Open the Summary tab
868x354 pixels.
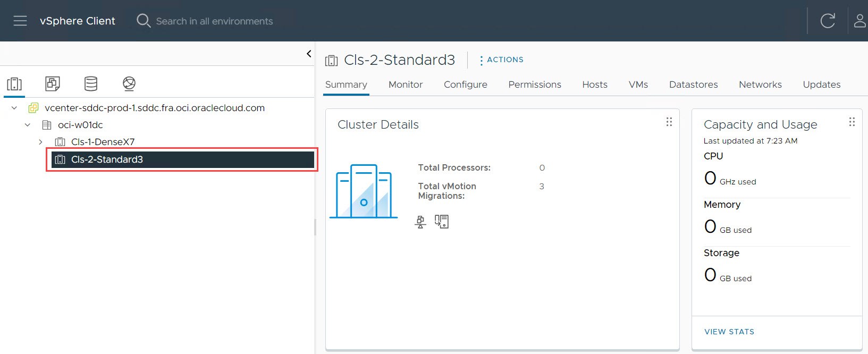[x=346, y=85]
